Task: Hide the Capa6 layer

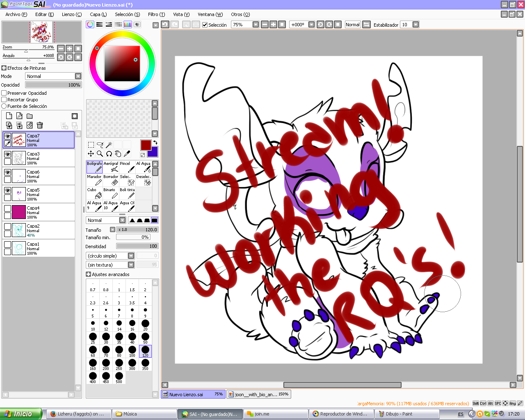Action: tap(7, 173)
